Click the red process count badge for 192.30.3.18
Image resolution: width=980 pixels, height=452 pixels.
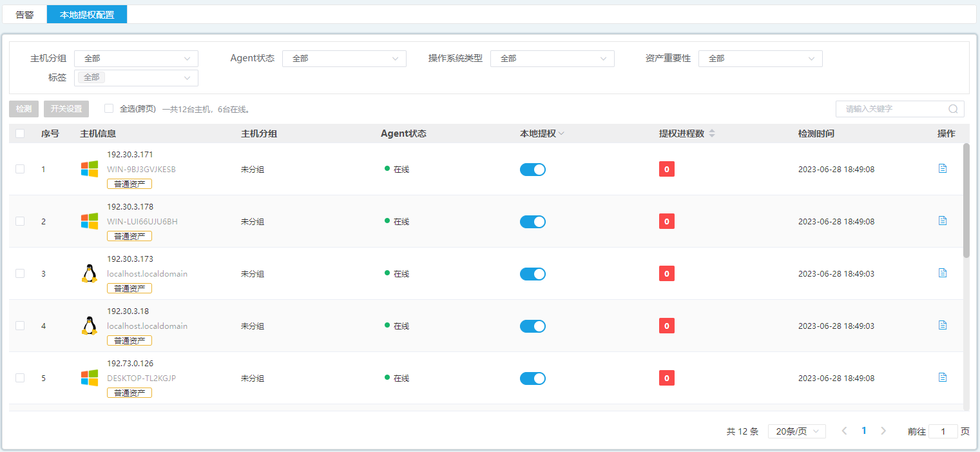(x=666, y=326)
